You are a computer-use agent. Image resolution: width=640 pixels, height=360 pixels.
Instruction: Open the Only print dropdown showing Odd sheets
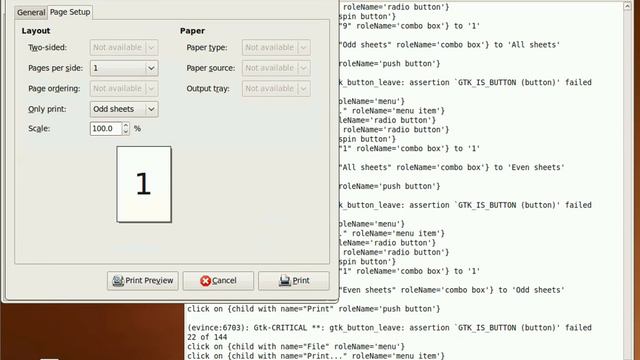[124, 109]
